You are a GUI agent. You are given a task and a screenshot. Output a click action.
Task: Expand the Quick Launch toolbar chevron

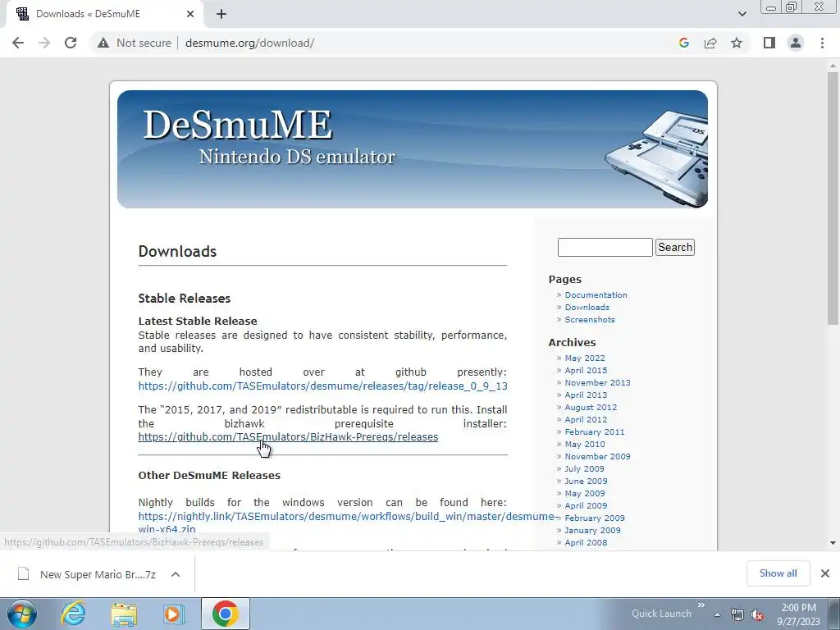pos(701,605)
